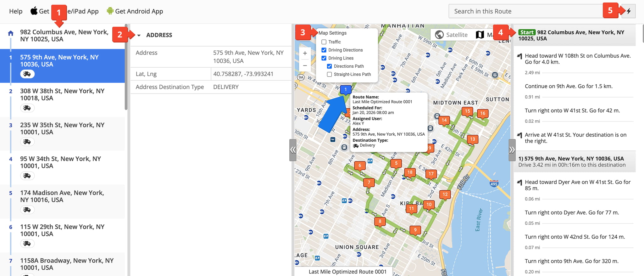
Task: Collapse left panel with double chevron handle
Action: pyautogui.click(x=293, y=150)
